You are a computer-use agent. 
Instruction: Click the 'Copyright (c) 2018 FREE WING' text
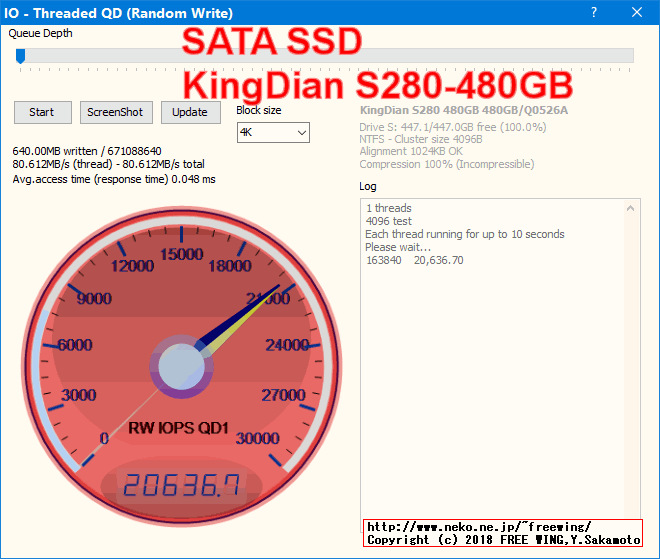click(503, 540)
